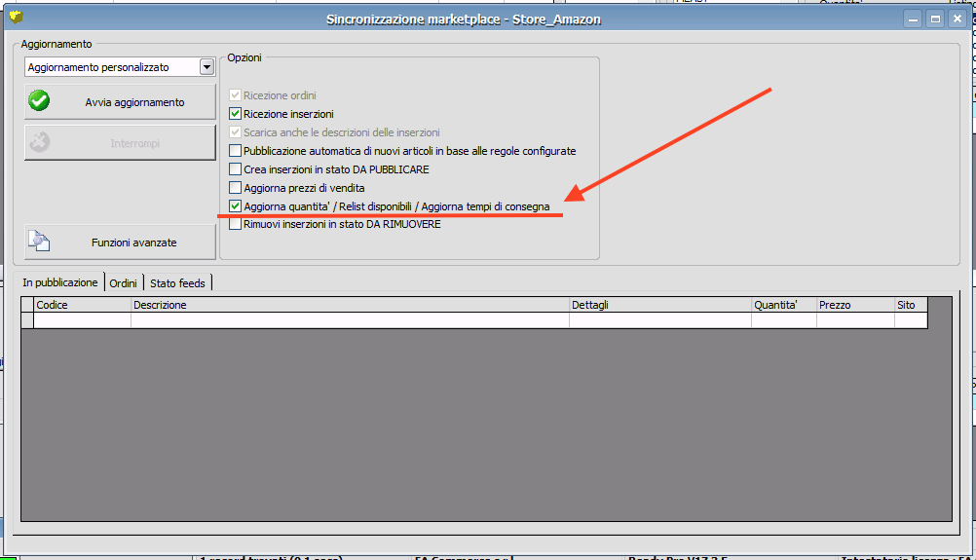The width and height of the screenshot is (976, 560).
Task: Open the Stato feeds tab
Action: pos(177,283)
